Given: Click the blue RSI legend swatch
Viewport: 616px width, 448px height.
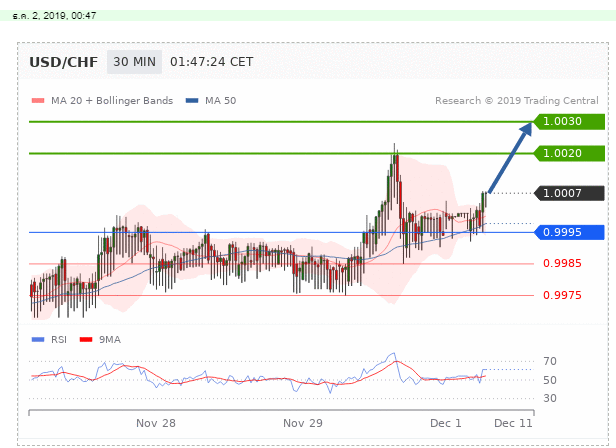Looking at the screenshot, I should (x=38, y=340).
